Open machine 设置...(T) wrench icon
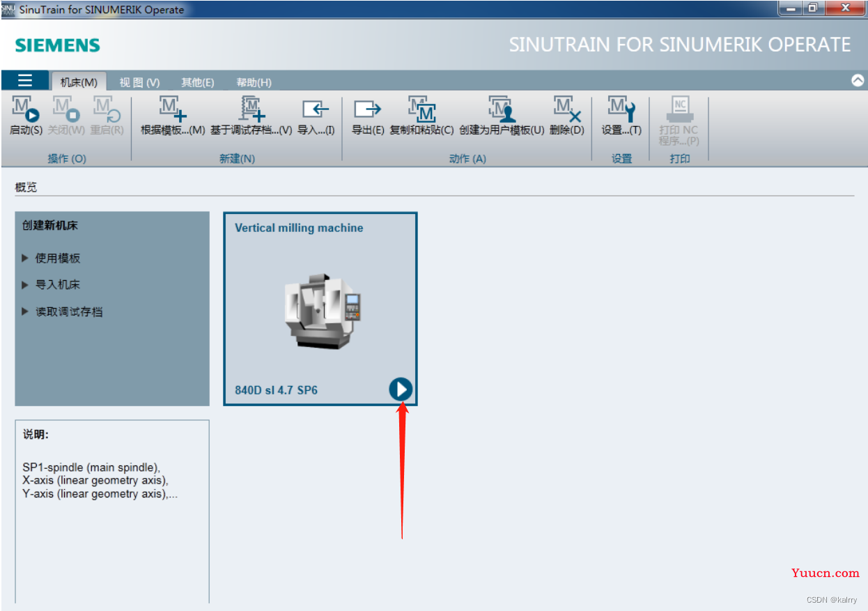Screen dimensions: 868x611 [x=621, y=110]
